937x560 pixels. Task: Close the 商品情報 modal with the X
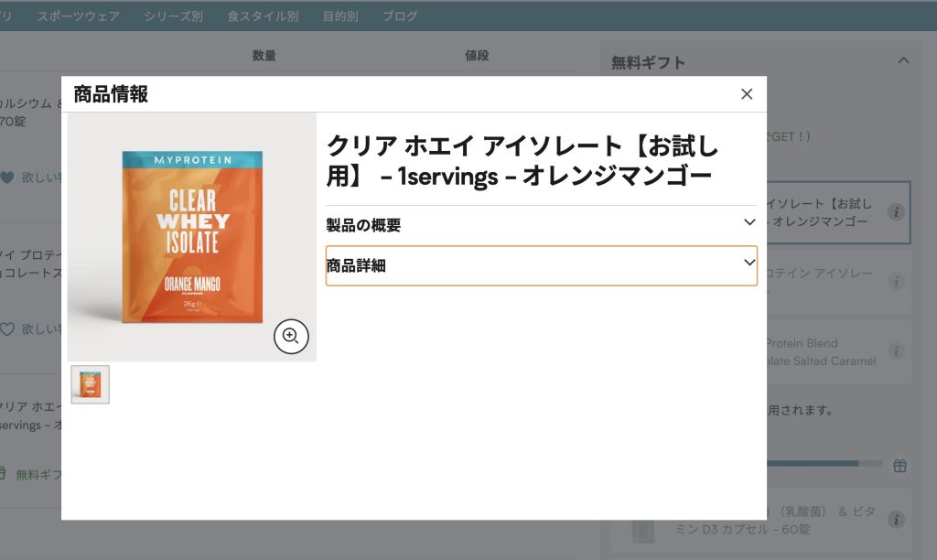tap(747, 94)
